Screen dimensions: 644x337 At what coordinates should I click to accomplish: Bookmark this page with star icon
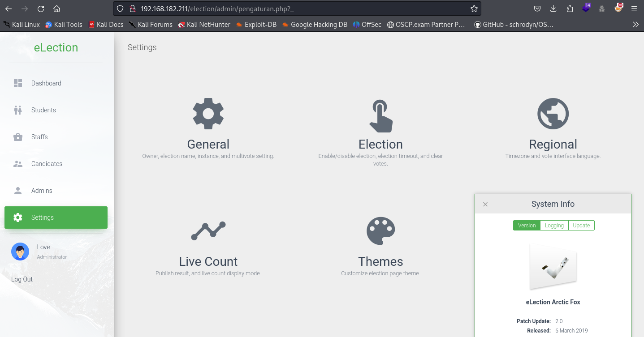click(474, 9)
